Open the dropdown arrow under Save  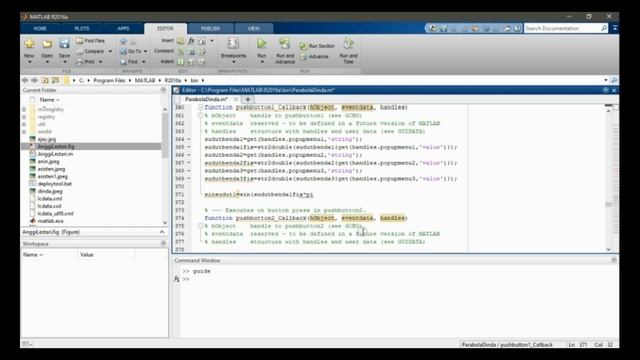(64, 62)
